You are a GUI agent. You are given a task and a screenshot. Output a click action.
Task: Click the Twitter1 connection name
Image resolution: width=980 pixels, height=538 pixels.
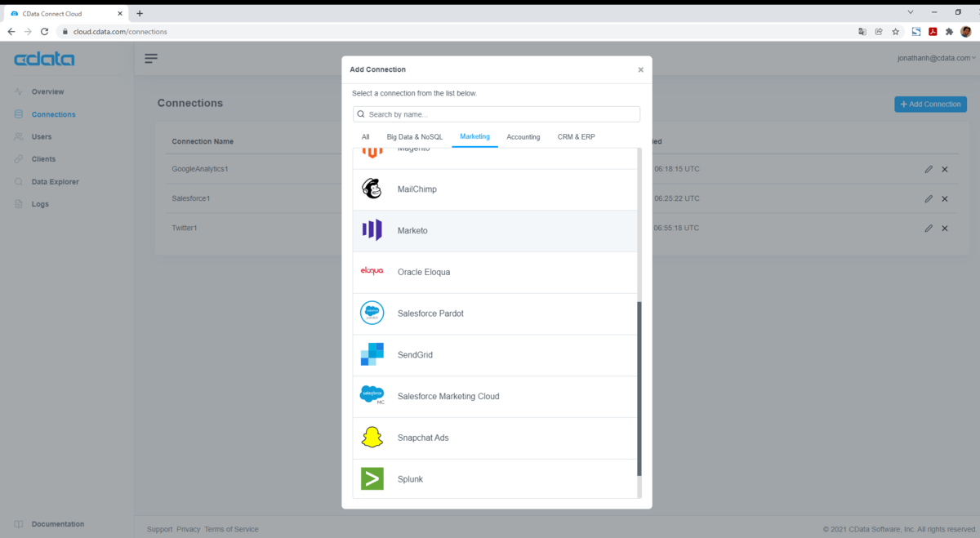(x=185, y=228)
